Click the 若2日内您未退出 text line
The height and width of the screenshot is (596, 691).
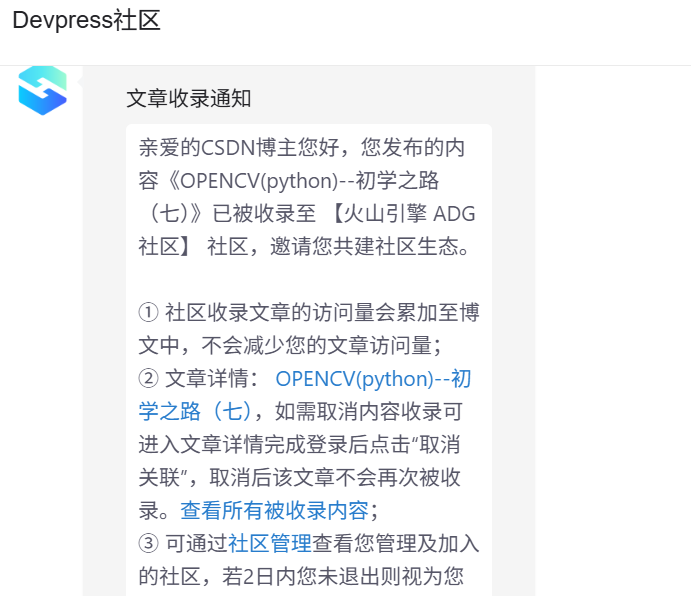point(301,577)
